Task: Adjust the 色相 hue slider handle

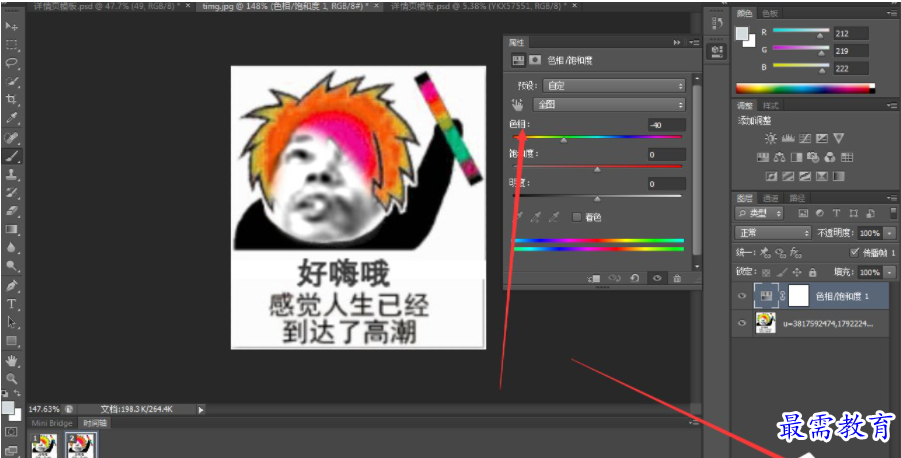Action: click(564, 140)
